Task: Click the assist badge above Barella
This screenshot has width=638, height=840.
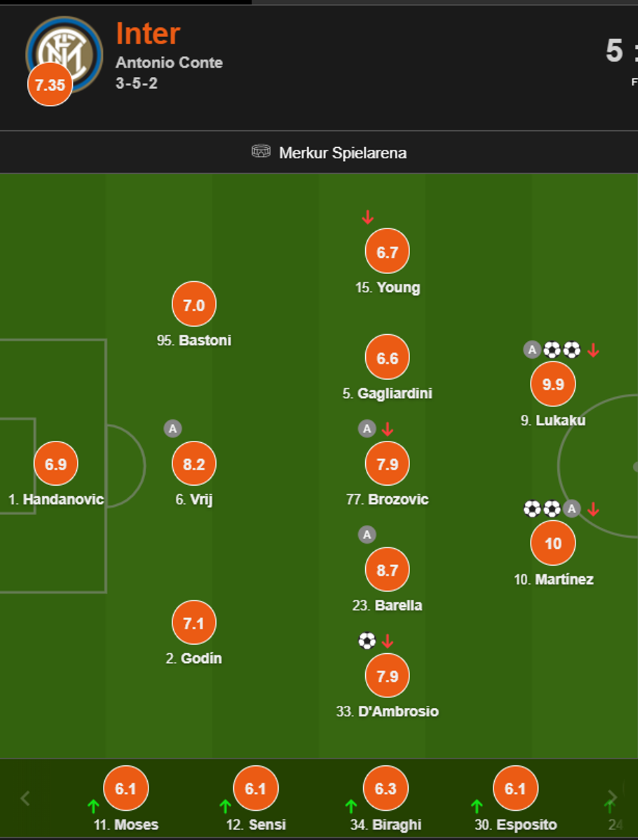Action: coord(367,535)
